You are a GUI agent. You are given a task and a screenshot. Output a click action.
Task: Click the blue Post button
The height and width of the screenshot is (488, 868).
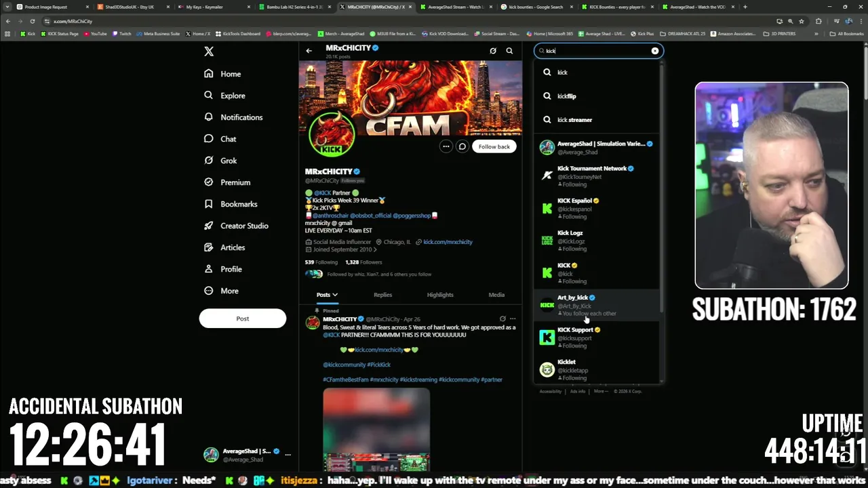pos(243,319)
